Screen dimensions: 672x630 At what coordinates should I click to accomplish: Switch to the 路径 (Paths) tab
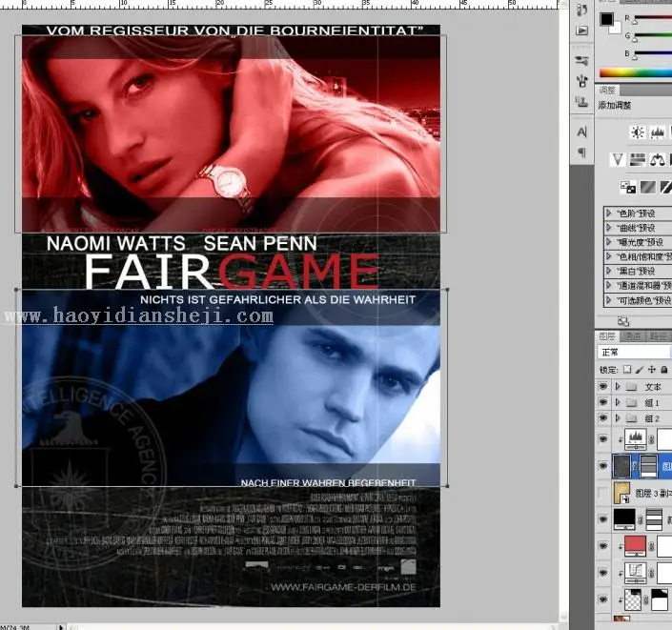coord(658,336)
